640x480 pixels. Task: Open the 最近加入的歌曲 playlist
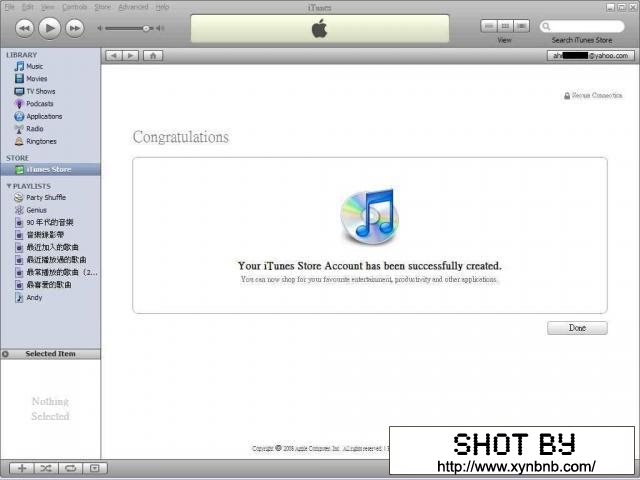pos(50,247)
